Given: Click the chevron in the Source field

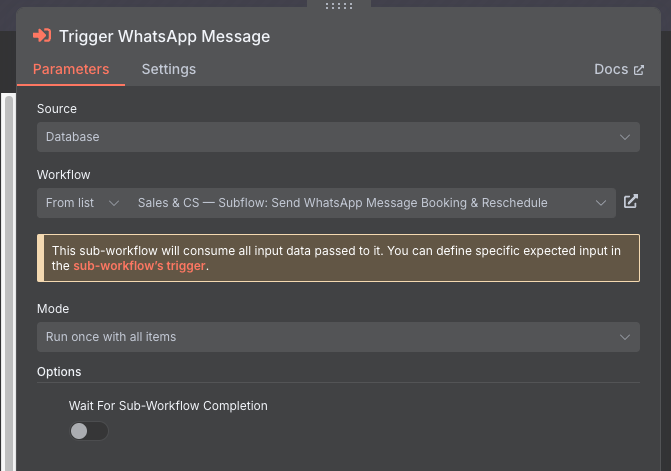Looking at the screenshot, I should tap(625, 137).
